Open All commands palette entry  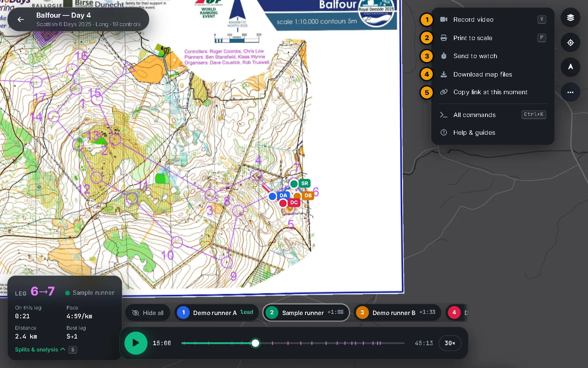click(492, 115)
